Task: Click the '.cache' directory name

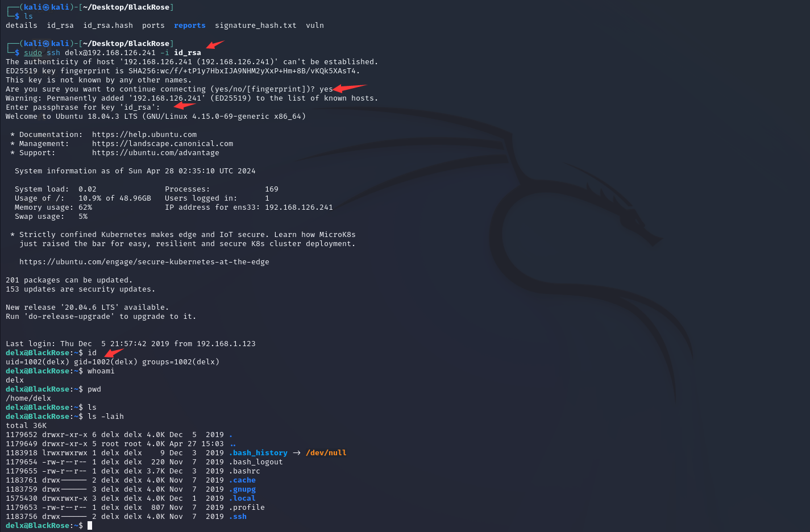Action: [242, 480]
